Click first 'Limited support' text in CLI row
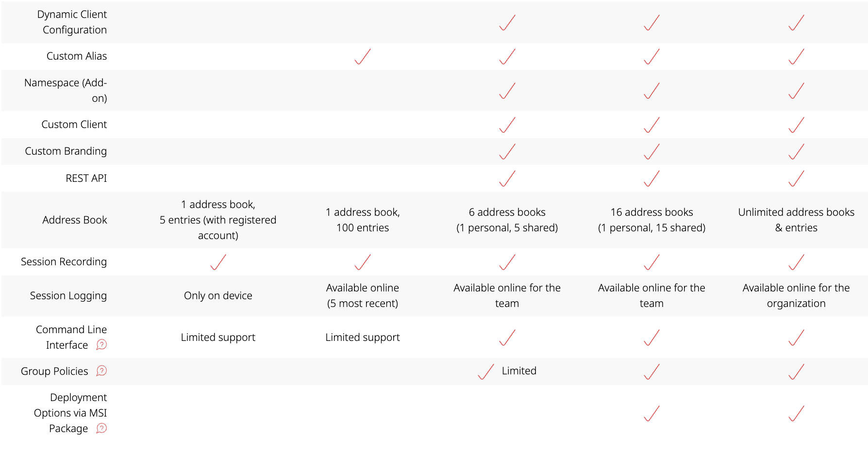The height and width of the screenshot is (451, 868). tap(218, 338)
